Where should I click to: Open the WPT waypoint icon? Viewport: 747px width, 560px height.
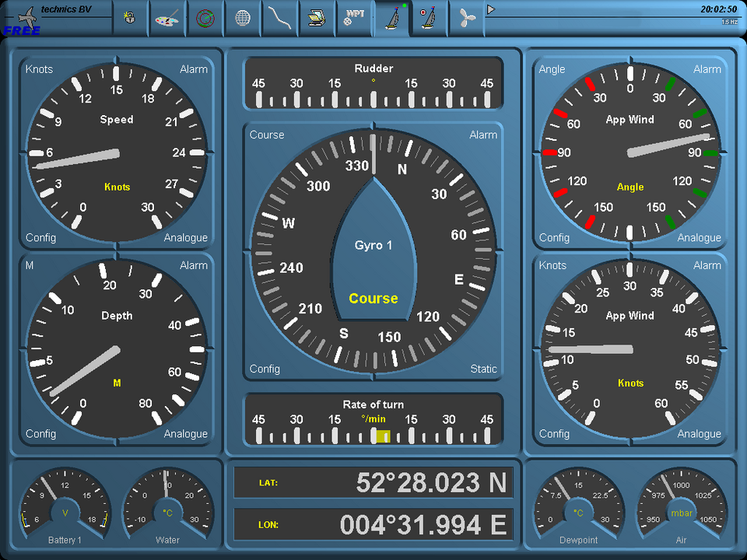pyautogui.click(x=354, y=18)
